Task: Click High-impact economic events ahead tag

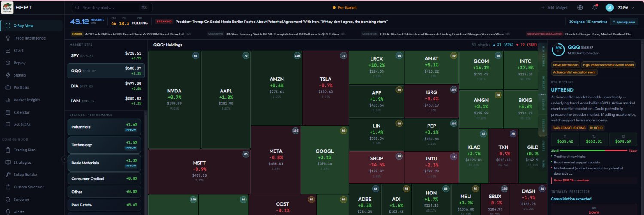Action: (x=608, y=65)
